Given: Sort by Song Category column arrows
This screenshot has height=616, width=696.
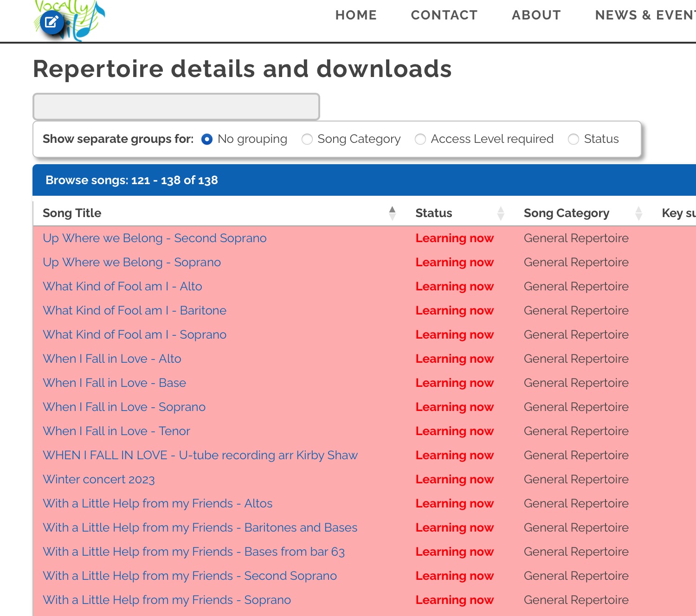Looking at the screenshot, I should 639,213.
